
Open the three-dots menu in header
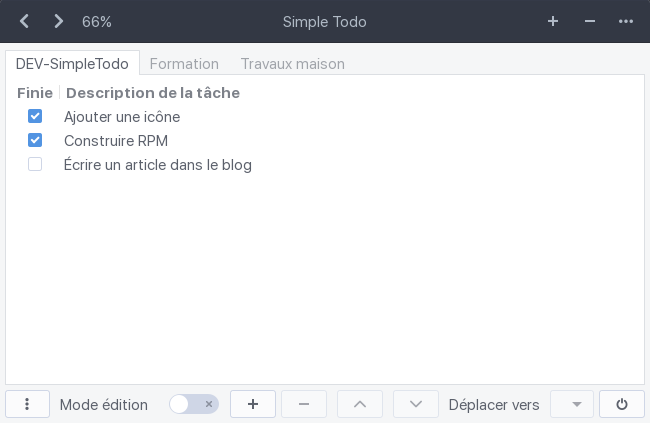[626, 21]
